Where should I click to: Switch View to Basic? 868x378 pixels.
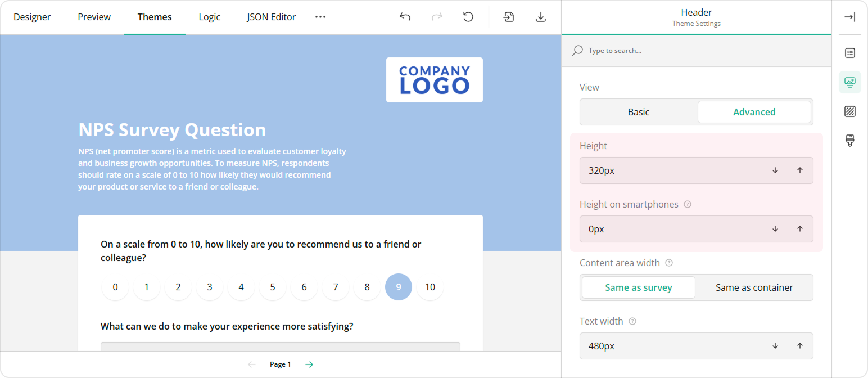pyautogui.click(x=638, y=111)
